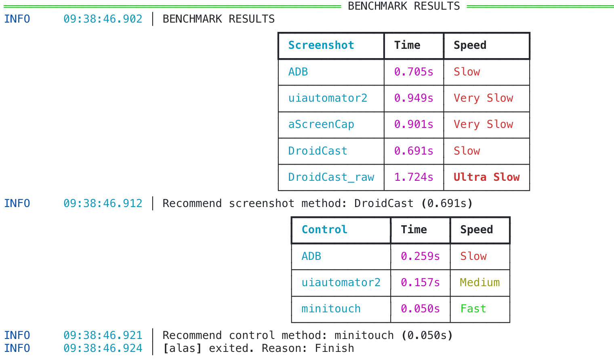Select the ADB screenshot method row

point(298,72)
